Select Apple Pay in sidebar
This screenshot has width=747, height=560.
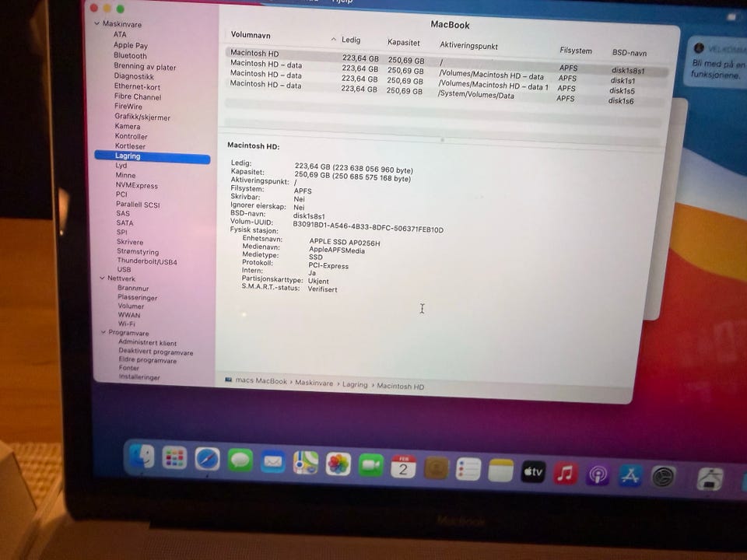click(131, 45)
